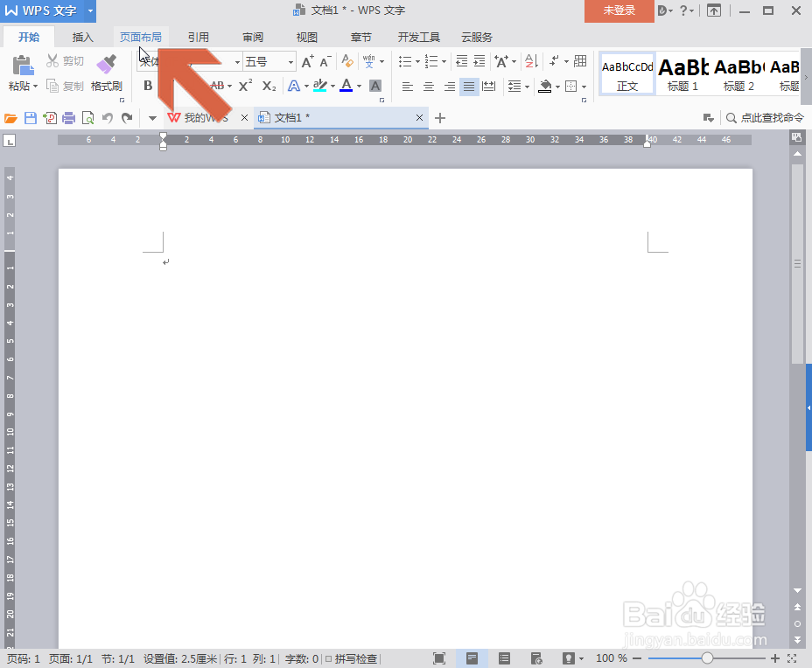Clear formatting with the eraser icon
Image resolution: width=812 pixels, height=668 pixels.
tap(347, 61)
